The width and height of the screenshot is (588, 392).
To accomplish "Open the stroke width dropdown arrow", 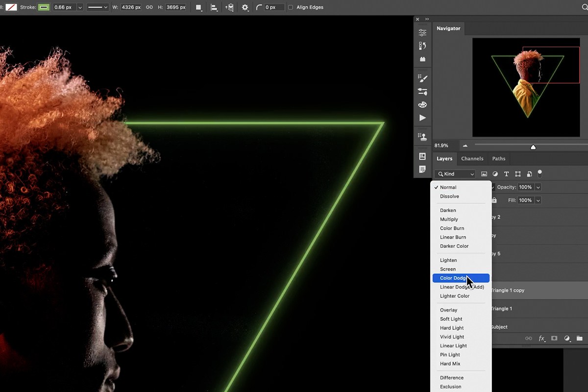I will [x=80, y=7].
